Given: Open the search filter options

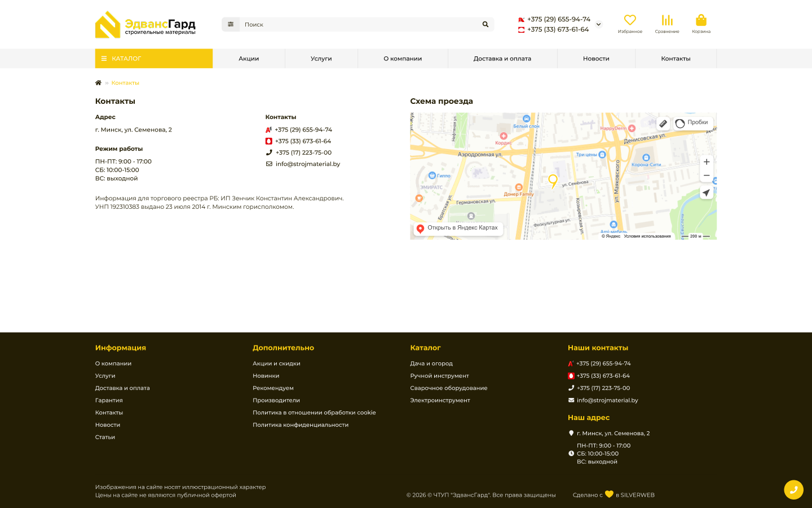Looking at the screenshot, I should pos(231,24).
